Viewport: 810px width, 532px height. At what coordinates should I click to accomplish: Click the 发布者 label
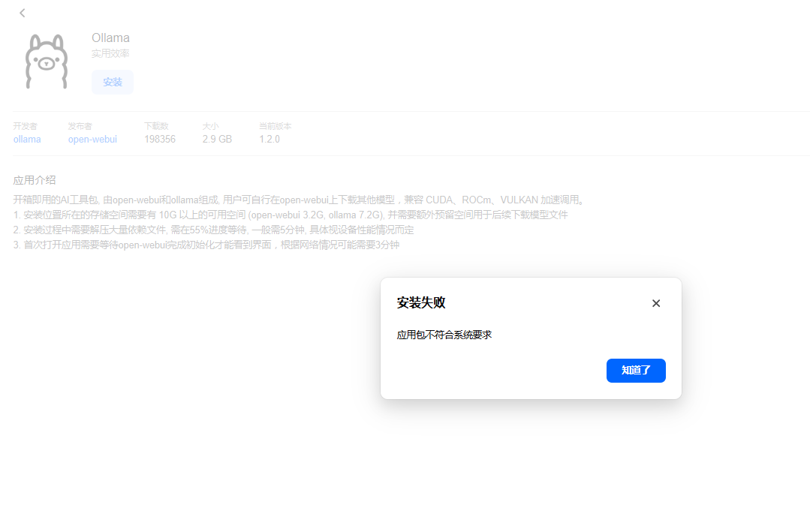tap(80, 126)
